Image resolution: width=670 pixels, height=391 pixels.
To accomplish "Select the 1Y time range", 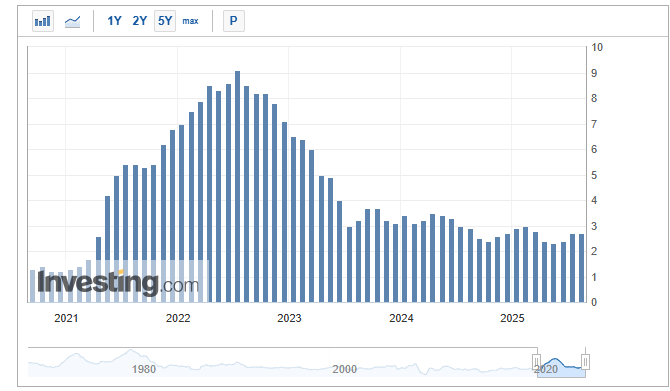I will (x=114, y=21).
